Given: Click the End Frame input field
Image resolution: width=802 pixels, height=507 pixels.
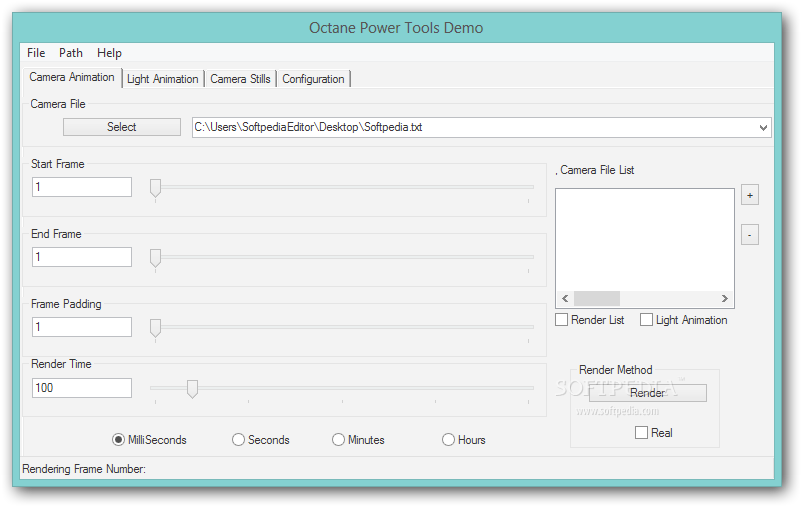Looking at the screenshot, I should click(82, 257).
